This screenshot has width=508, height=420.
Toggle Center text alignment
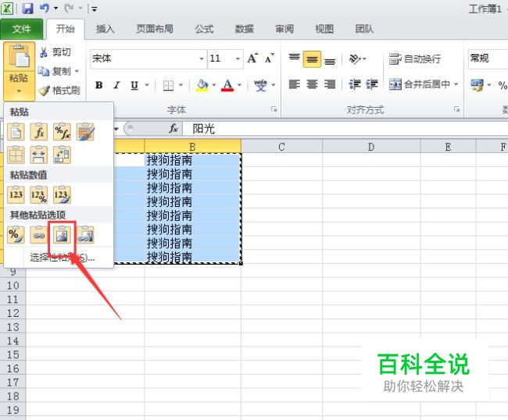[312, 84]
